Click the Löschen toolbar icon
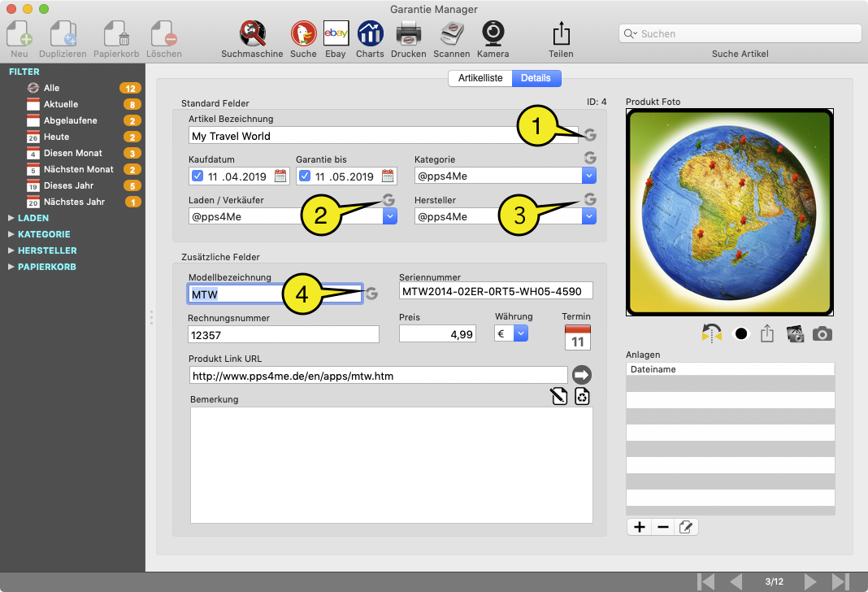 coord(164,34)
